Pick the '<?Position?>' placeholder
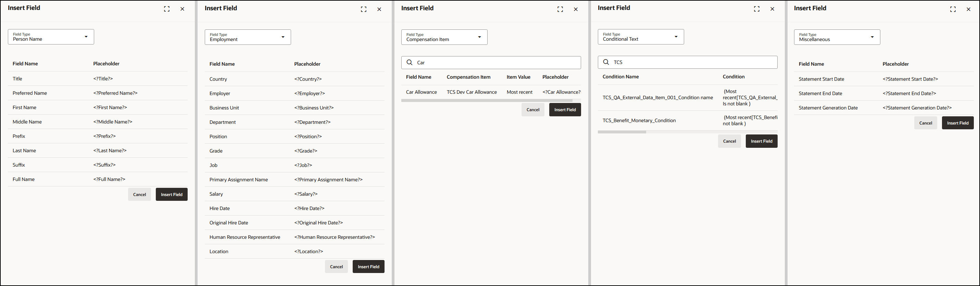The width and height of the screenshot is (980, 286). tap(308, 136)
